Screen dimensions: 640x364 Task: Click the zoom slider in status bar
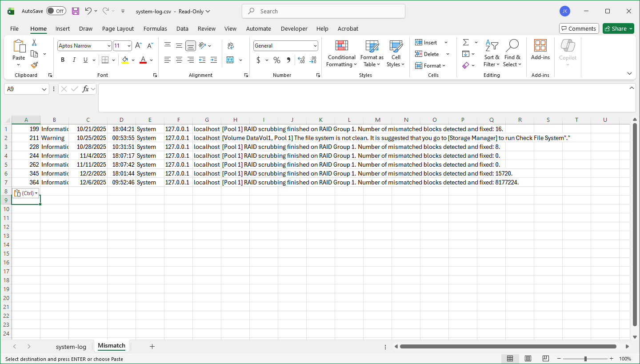(x=586, y=359)
